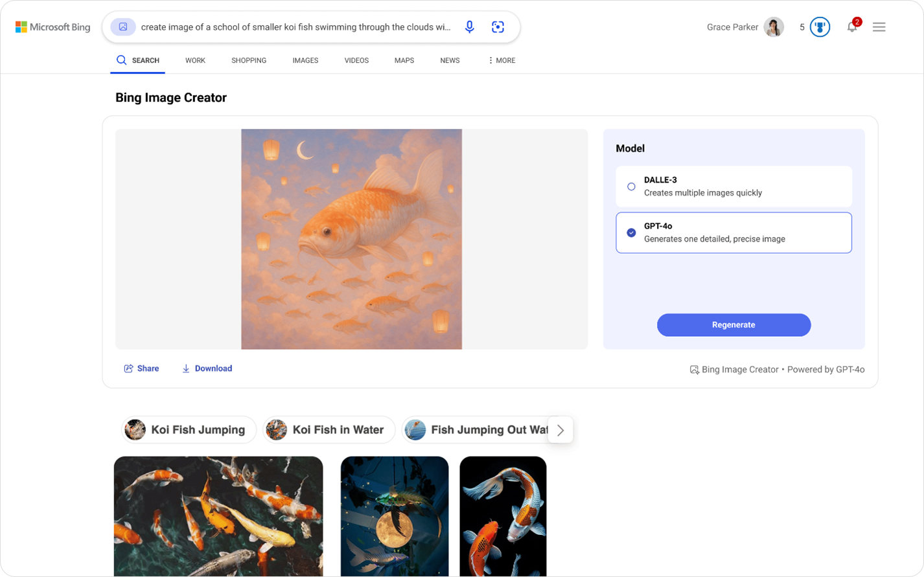The width and height of the screenshot is (924, 577).
Task: Click into the search prompt text field
Action: click(295, 27)
